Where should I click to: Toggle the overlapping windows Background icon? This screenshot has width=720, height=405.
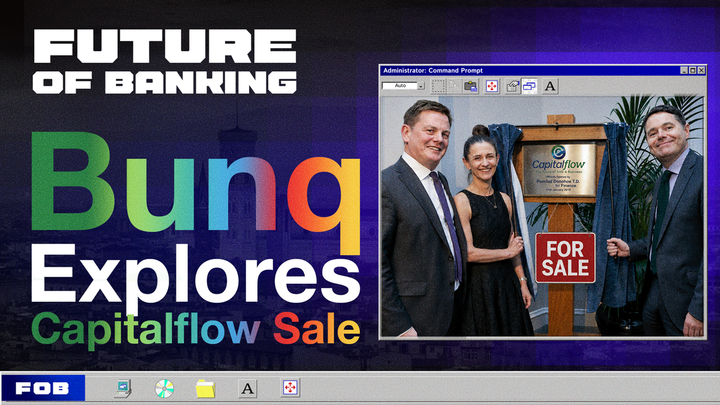coord(529,86)
